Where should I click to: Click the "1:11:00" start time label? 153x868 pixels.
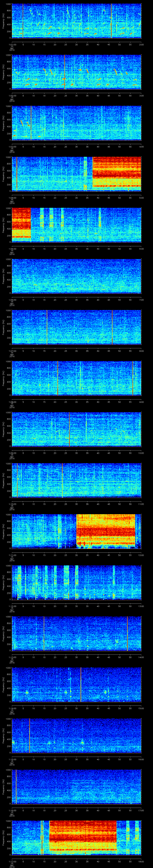click(x=12, y=555)
